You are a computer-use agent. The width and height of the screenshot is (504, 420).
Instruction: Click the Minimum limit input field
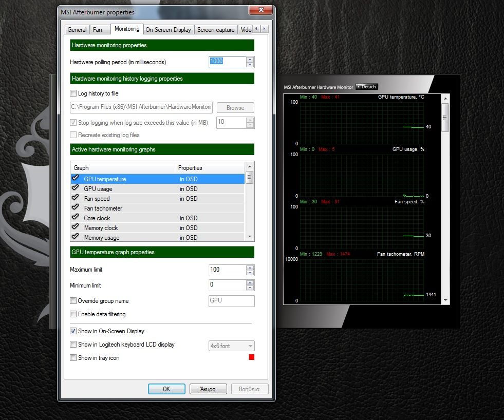[227, 285]
